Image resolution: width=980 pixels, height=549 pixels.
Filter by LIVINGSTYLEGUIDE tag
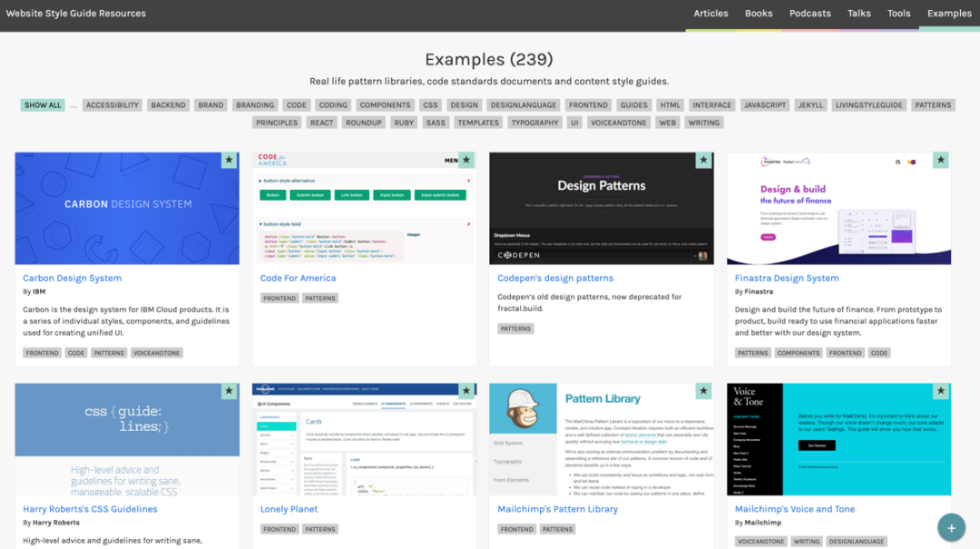868,105
